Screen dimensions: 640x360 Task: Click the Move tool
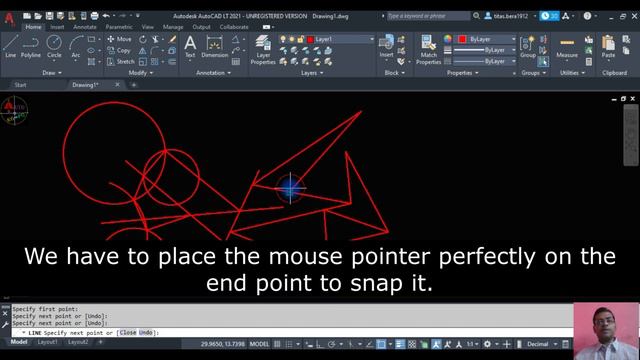coord(119,39)
